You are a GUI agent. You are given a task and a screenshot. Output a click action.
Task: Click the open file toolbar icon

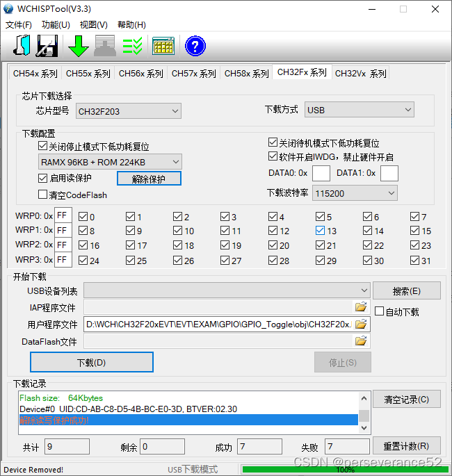(22, 46)
